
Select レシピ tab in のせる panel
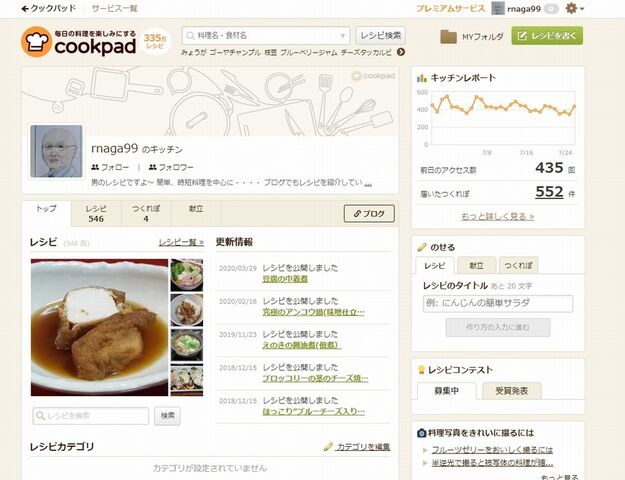tap(434, 266)
